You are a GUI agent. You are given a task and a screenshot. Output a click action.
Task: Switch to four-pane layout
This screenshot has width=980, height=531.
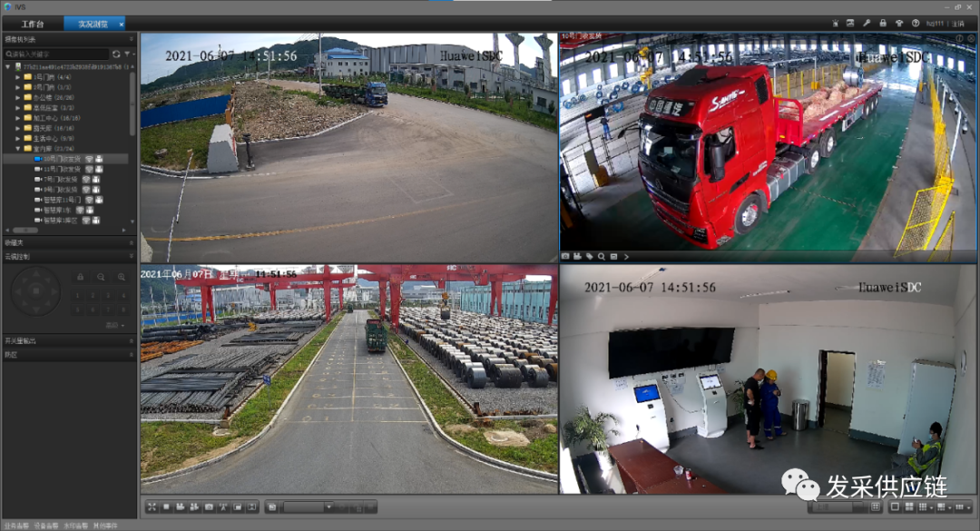click(x=908, y=506)
